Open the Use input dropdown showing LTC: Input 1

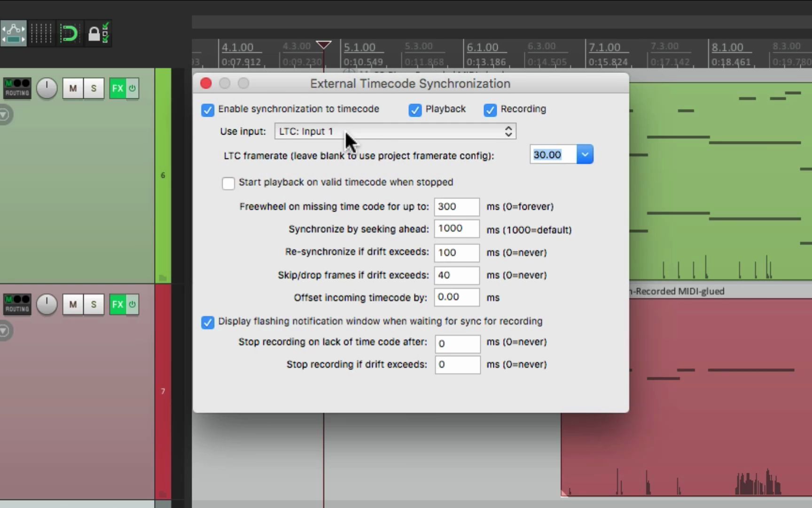[395, 131]
